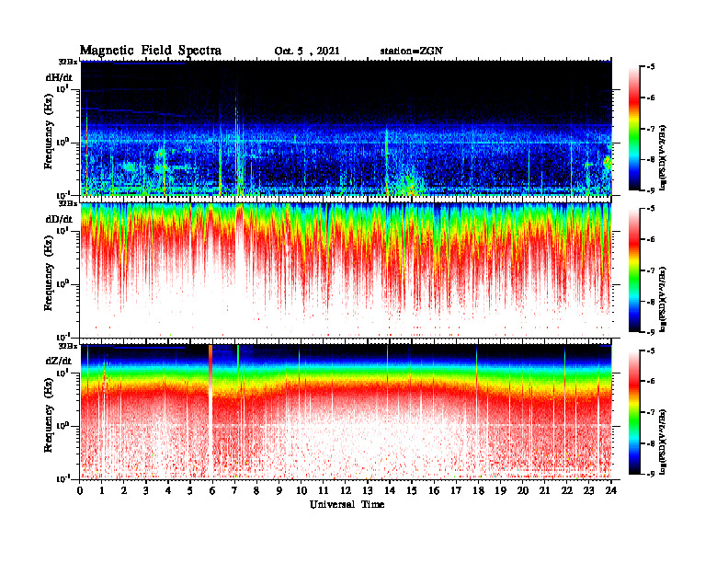
Task: Click the 10^0 frequency tick of dZ/dt panel
Action: point(63,425)
